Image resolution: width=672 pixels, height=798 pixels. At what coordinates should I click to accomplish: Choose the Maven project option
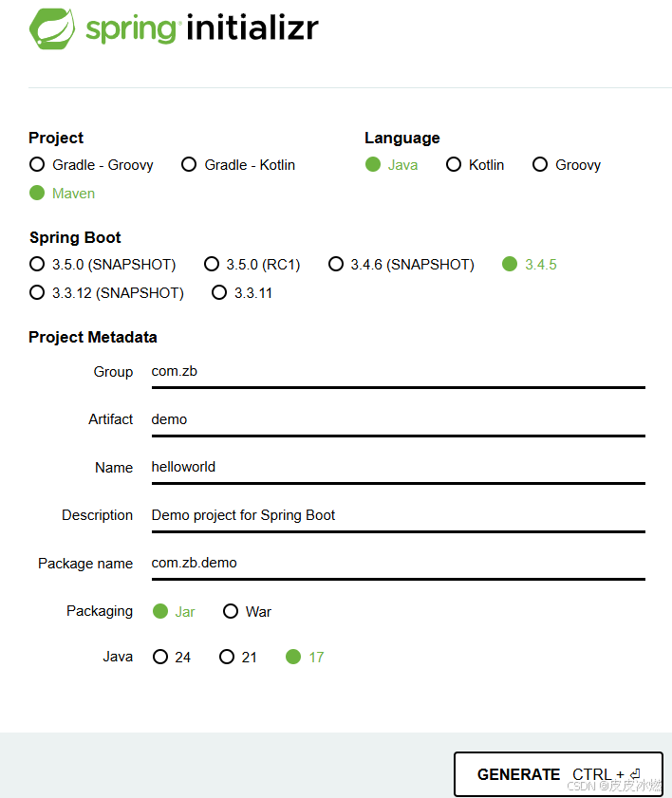37,193
